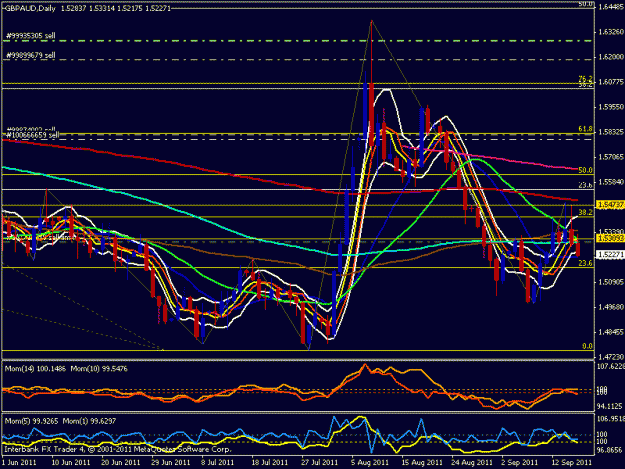Click the 27 Jul 2011 date label
625x469 pixels.
320,463
